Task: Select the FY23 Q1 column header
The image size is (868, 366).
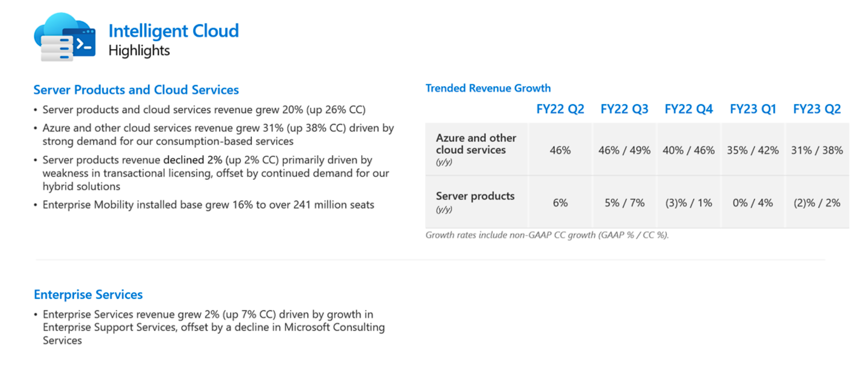Action: coord(753,109)
